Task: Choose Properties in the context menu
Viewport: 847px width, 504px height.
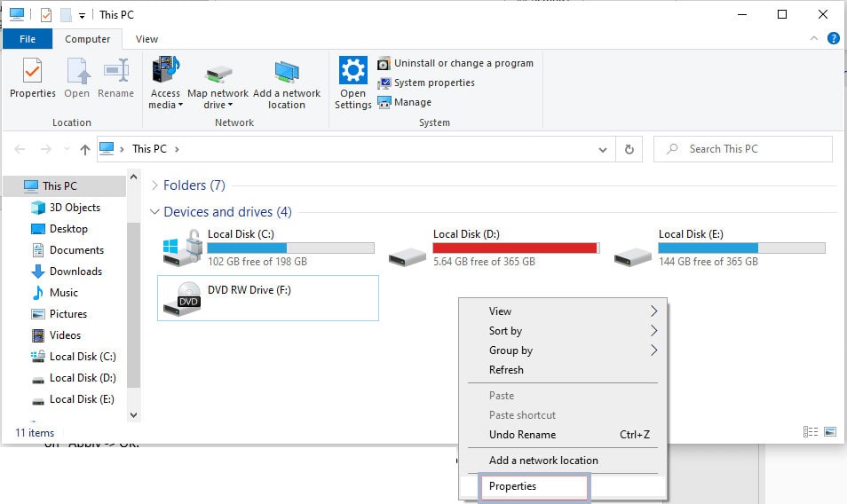Action: [513, 486]
